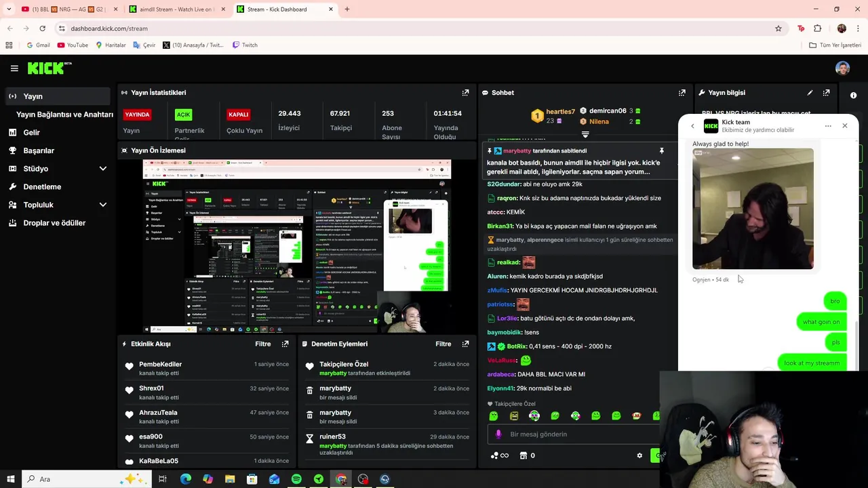Select the green emote wearing headphones
This screenshot has width=868, height=488.
tap(534, 415)
